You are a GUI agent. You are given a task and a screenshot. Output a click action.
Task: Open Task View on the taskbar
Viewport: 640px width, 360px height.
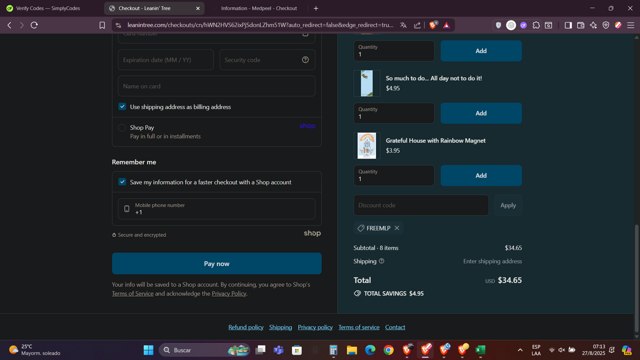(260, 350)
